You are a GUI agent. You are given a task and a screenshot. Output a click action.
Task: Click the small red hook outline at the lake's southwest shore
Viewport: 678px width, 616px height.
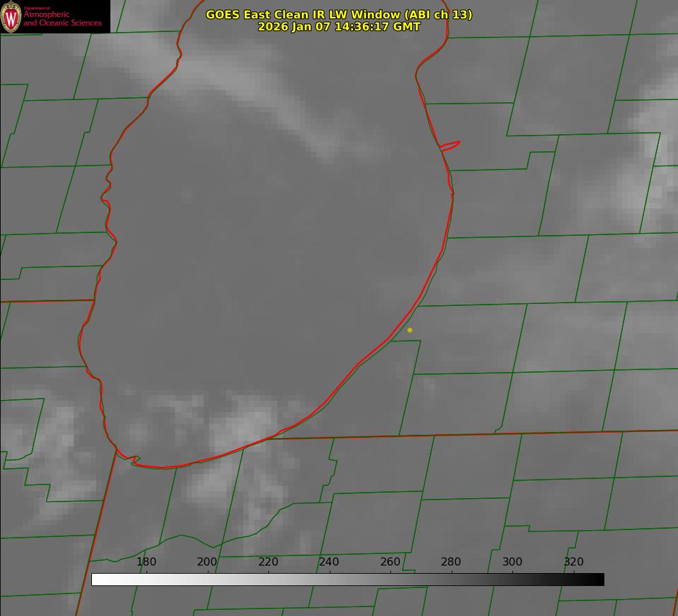(x=134, y=460)
